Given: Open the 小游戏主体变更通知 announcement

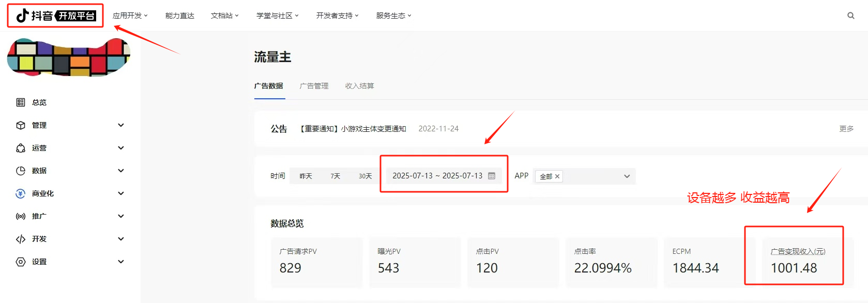Looking at the screenshot, I should 353,129.
